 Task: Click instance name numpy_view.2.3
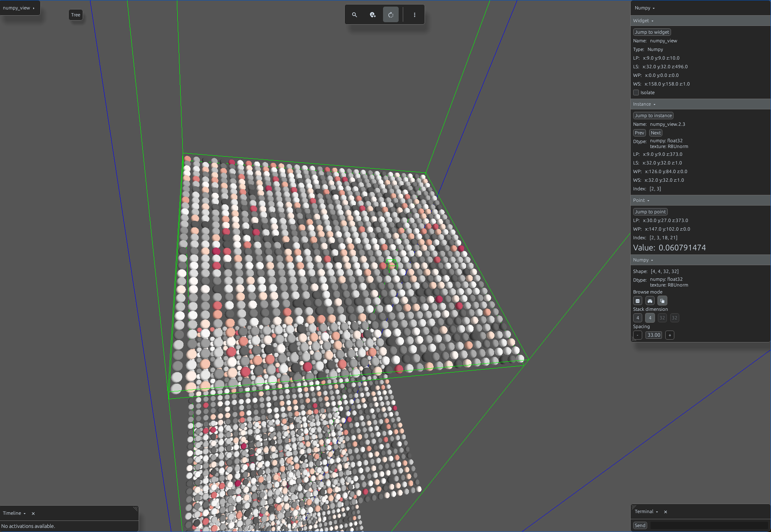click(667, 124)
